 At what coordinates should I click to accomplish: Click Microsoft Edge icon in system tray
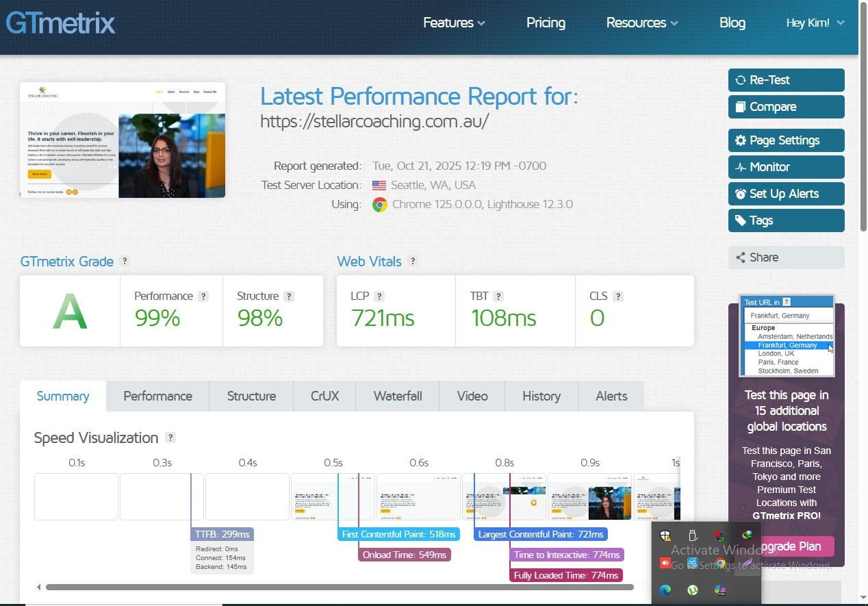pos(665,590)
